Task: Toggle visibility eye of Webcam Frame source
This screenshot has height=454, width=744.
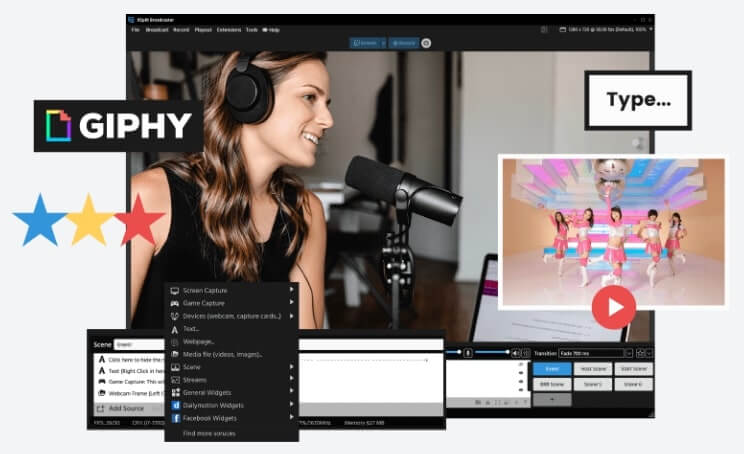Action: 521,389
